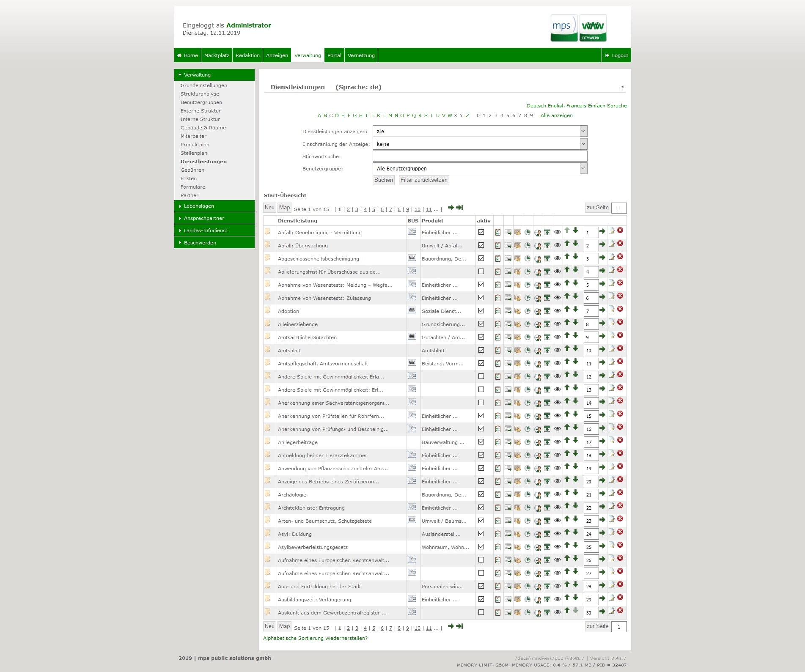
Task: Collapse the Verwaltung sidebar section
Action: pyautogui.click(x=214, y=75)
